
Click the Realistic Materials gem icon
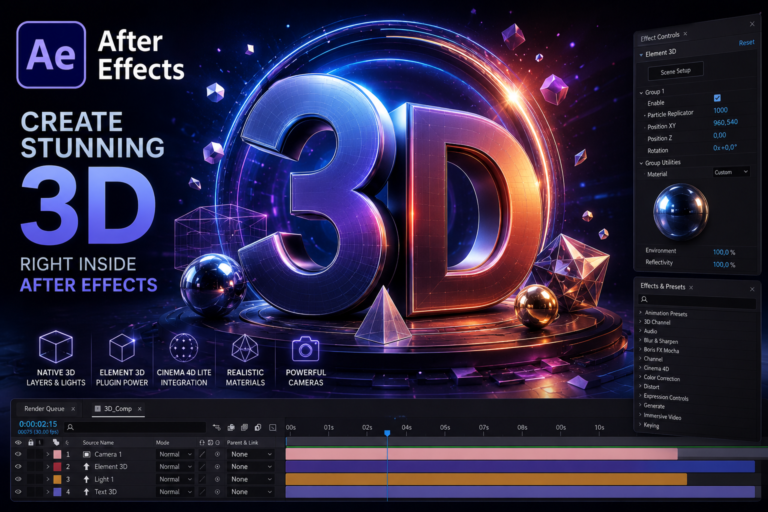coord(245,347)
